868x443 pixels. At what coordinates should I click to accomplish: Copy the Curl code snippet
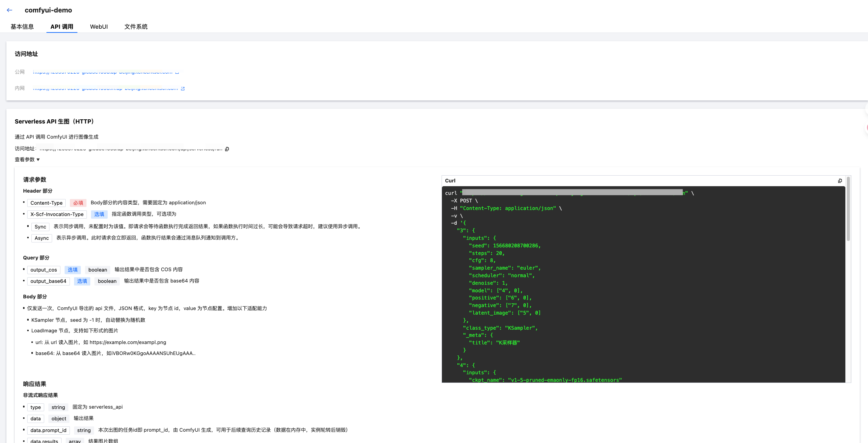[840, 181]
